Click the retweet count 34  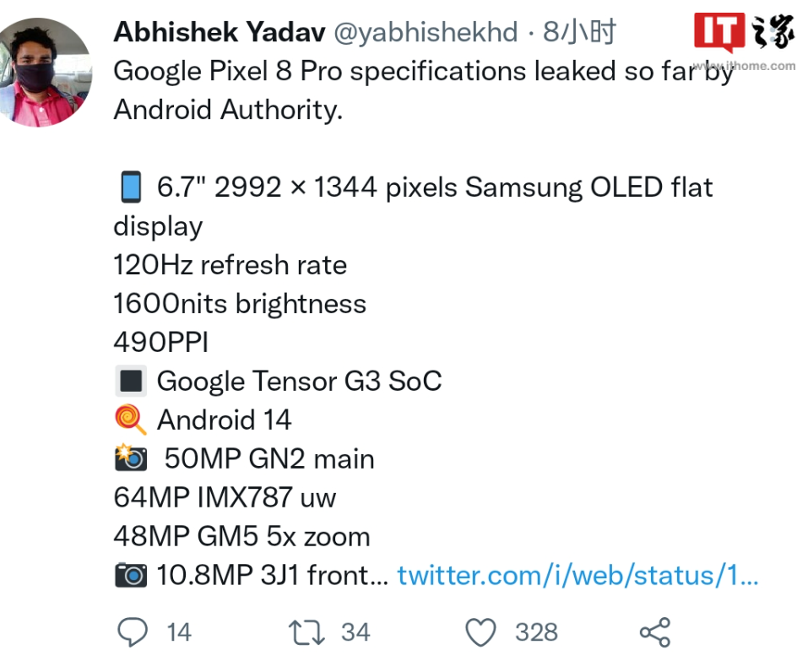click(x=355, y=631)
